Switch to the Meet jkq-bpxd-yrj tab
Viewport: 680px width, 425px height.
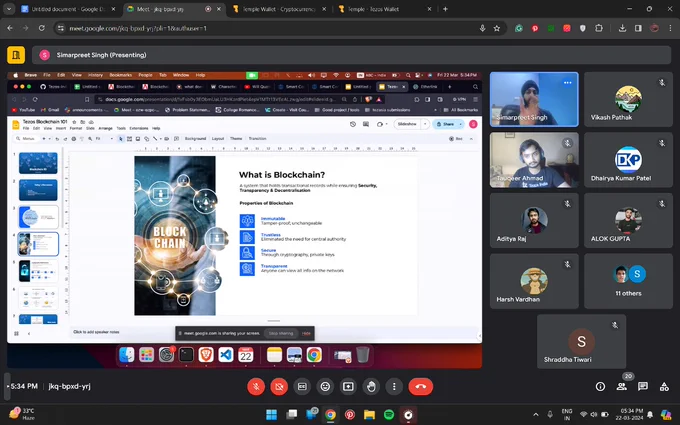coord(173,9)
